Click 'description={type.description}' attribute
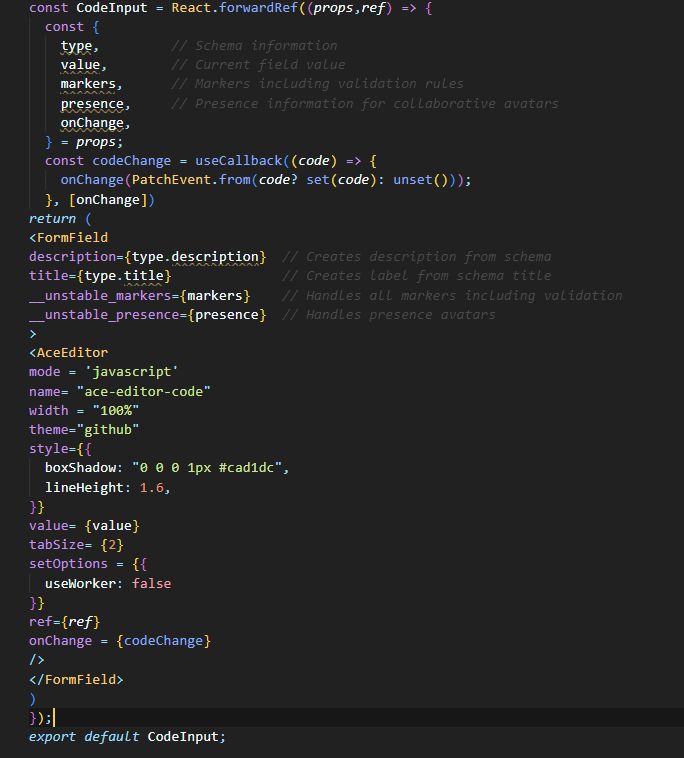Screen dimensions: 684x758 (x=147, y=257)
